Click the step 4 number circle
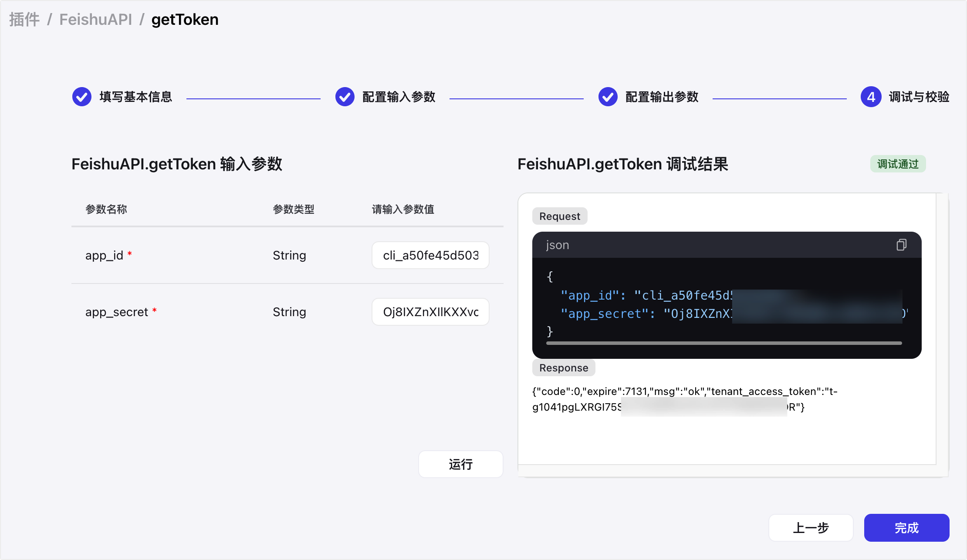 [871, 97]
